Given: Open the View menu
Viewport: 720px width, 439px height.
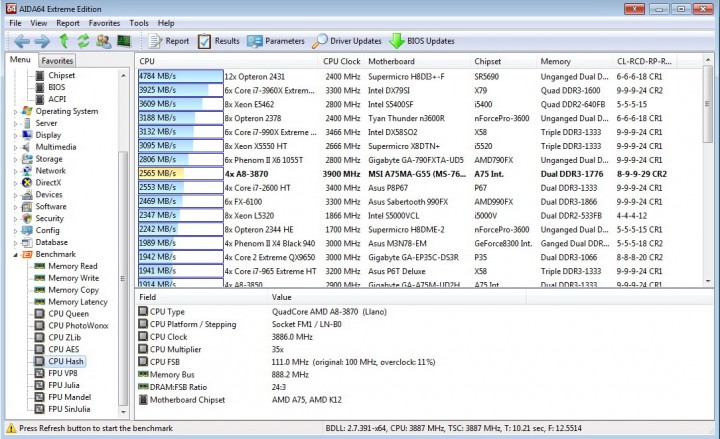Looking at the screenshot, I should pos(39,23).
